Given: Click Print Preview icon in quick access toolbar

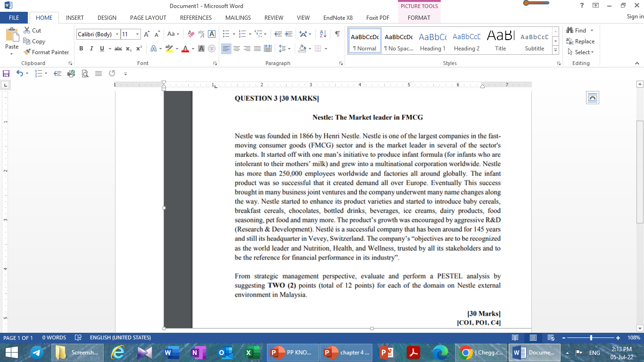Looking at the screenshot, I should tap(85, 74).
